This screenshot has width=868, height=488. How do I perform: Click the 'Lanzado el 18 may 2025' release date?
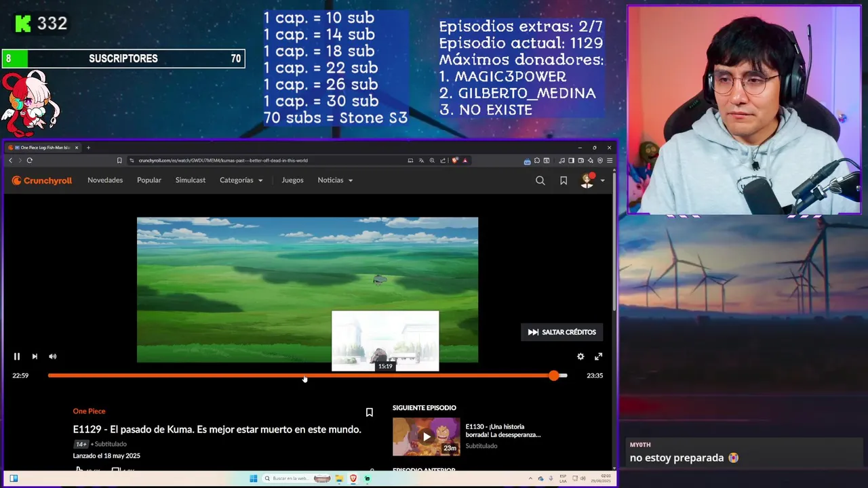click(106, 456)
